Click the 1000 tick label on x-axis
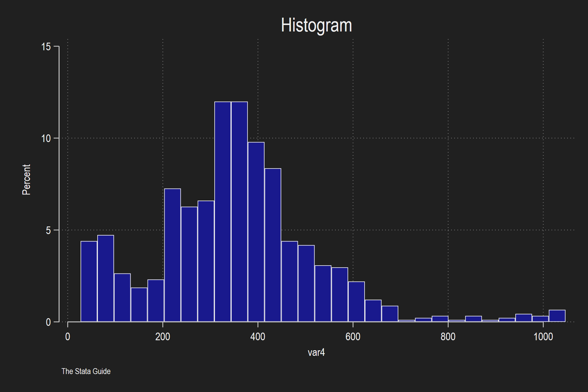Screen dimensions: 588x392 (x=543, y=337)
